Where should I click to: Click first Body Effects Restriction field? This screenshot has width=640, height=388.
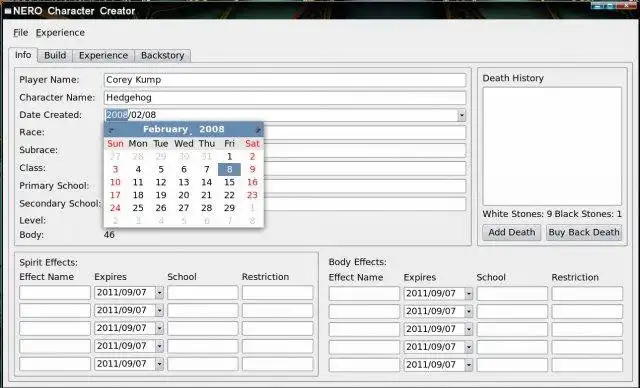[x=587, y=293]
